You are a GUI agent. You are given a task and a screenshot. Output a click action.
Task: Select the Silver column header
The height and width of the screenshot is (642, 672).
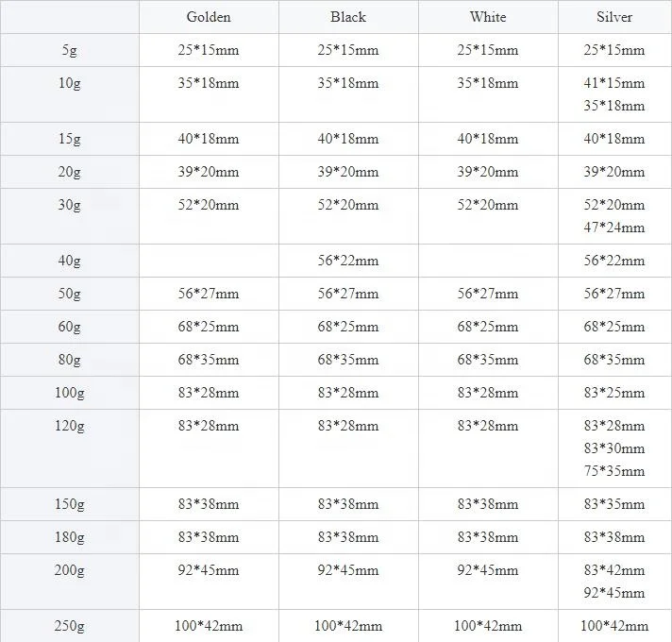pos(613,17)
